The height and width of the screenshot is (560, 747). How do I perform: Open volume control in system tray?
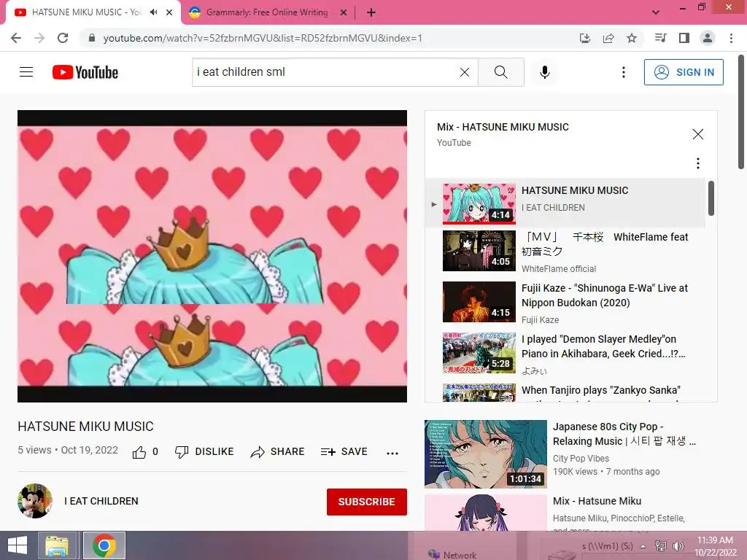(x=678, y=546)
